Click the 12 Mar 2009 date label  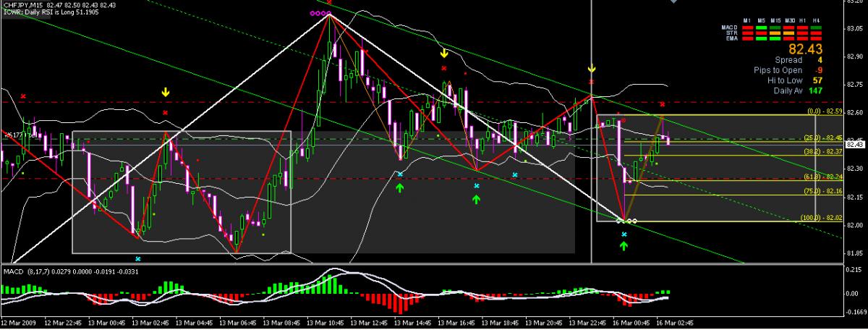pyautogui.click(x=19, y=323)
